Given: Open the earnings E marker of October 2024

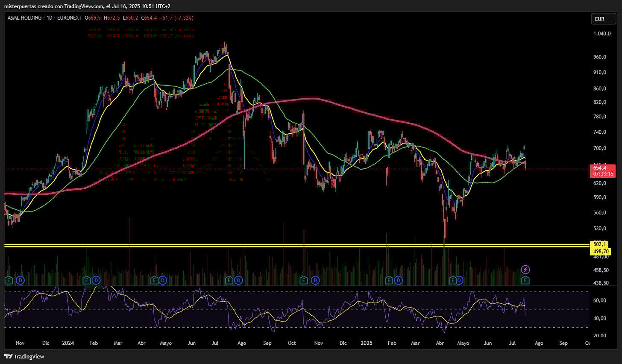Looking at the screenshot, I should click(x=303, y=280).
